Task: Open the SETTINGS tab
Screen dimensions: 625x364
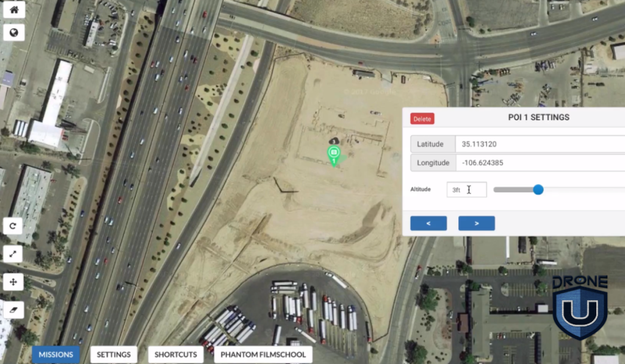Action: coord(114,354)
